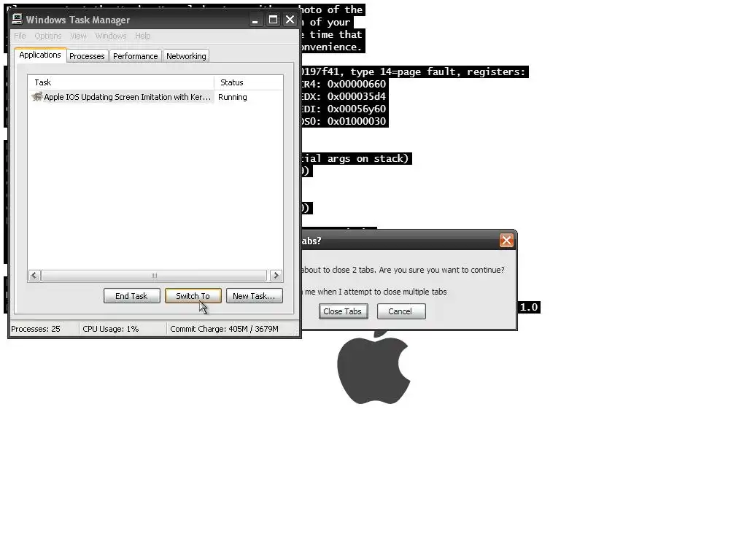Click Close Tabs in the dialog

point(343,311)
